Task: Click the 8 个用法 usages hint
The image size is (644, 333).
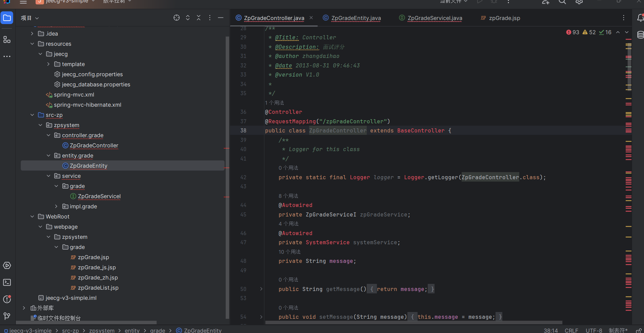Action: tap(288, 196)
